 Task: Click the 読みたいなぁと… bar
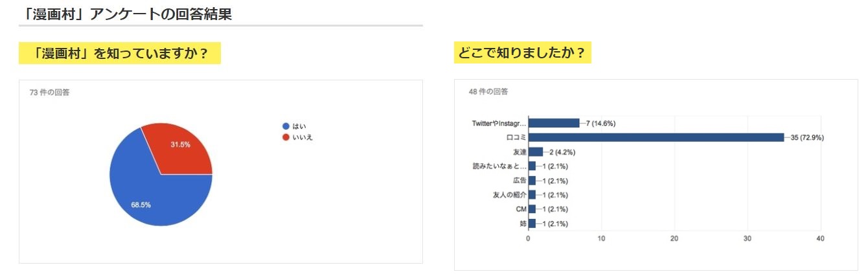pyautogui.click(x=532, y=166)
